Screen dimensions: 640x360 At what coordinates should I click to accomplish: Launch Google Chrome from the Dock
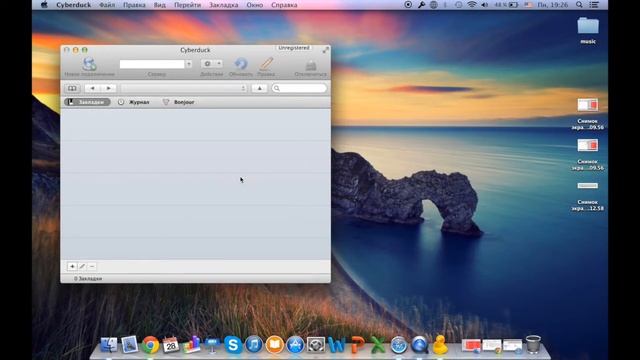(x=150, y=345)
